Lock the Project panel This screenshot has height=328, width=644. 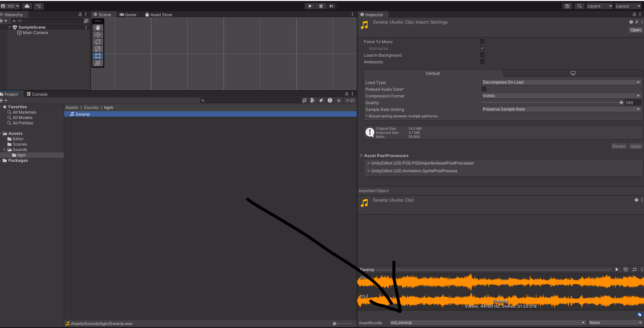347,94
